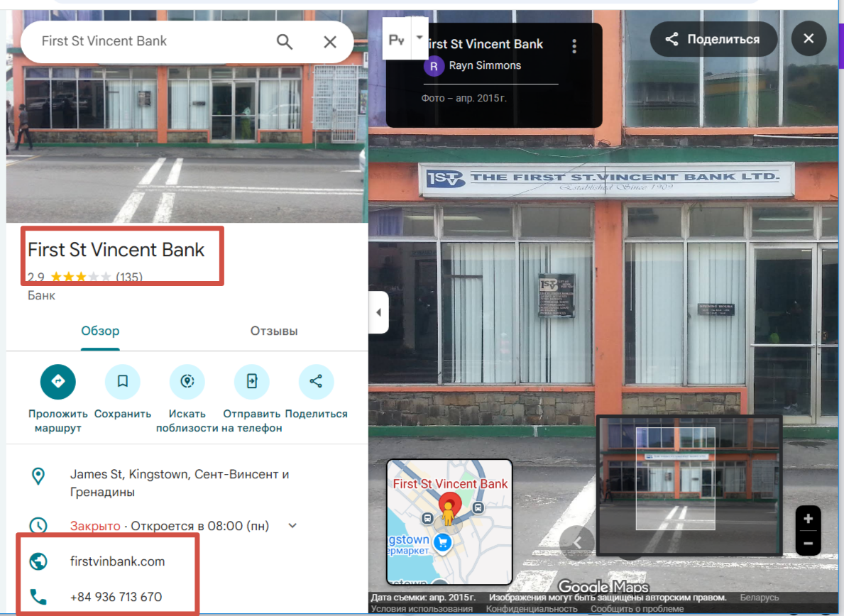Click the mini map thumbnail

coord(449,522)
